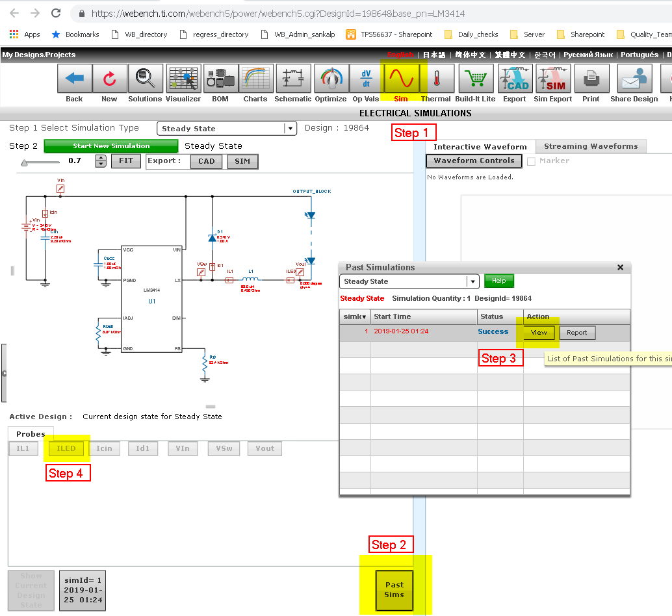672x616 pixels.
Task: Open the Charts icon
Action: click(256, 79)
